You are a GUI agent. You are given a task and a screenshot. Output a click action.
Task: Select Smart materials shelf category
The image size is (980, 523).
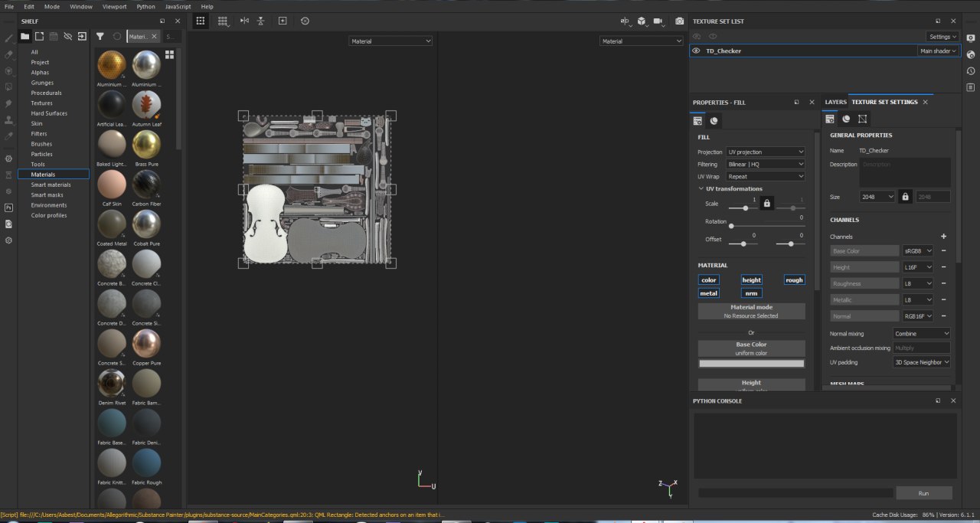coord(51,185)
